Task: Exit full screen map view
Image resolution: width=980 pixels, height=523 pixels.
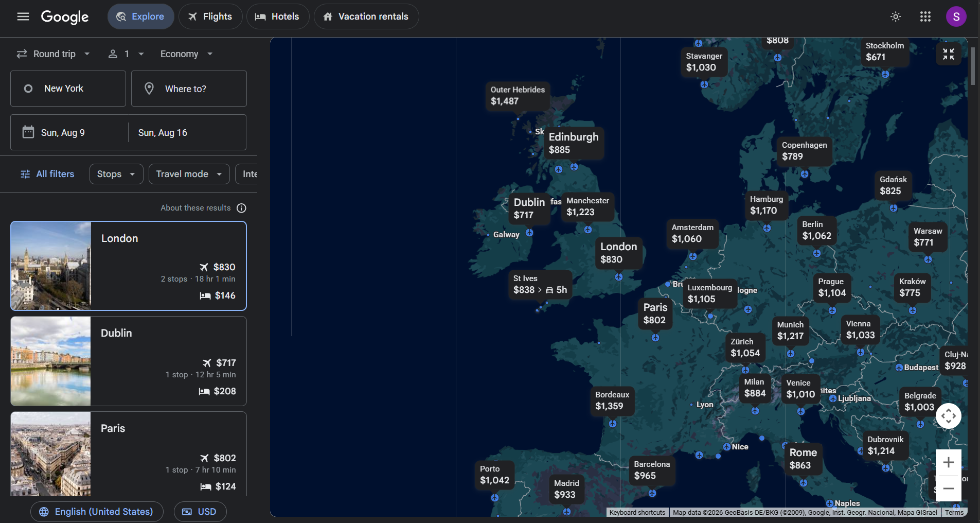Action: click(949, 54)
